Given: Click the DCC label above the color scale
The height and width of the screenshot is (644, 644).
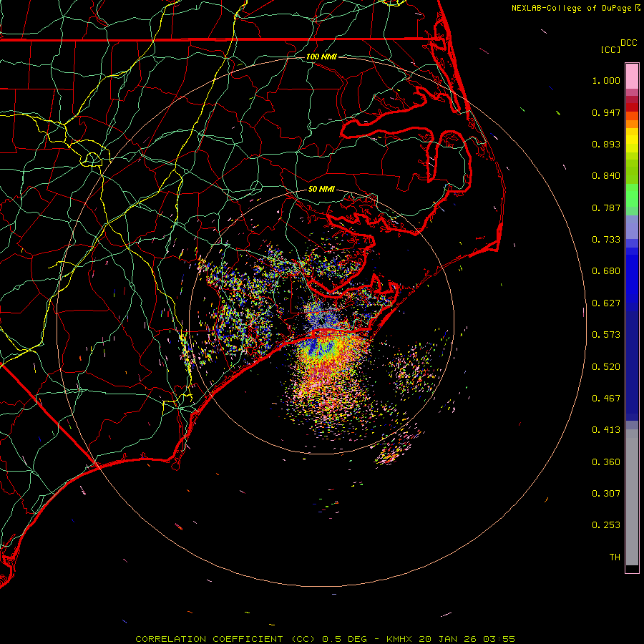Looking at the screenshot, I should [629, 43].
